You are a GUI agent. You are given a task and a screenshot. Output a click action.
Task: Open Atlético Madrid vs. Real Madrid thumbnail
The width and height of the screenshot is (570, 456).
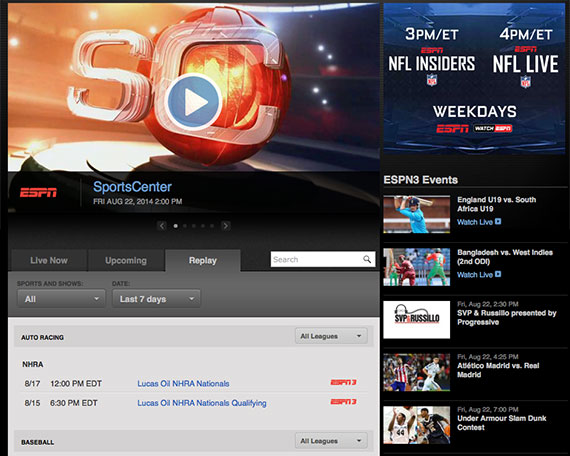click(x=417, y=372)
